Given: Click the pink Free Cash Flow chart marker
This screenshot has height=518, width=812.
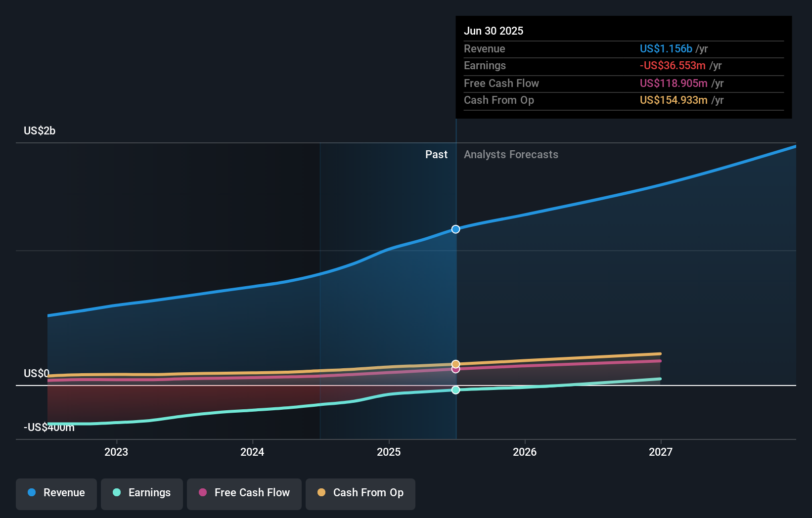Looking at the screenshot, I should pos(455,370).
